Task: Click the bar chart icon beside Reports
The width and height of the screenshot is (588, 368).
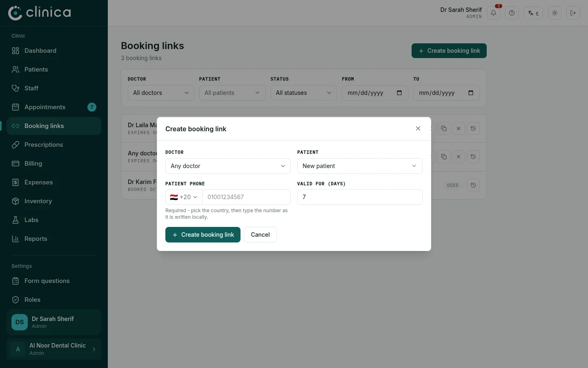Action: point(16,239)
